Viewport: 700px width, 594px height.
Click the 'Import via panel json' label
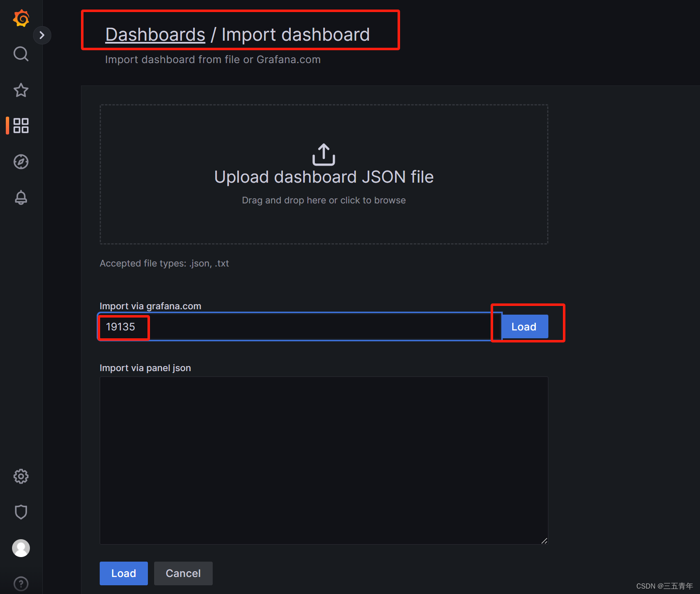coord(145,368)
